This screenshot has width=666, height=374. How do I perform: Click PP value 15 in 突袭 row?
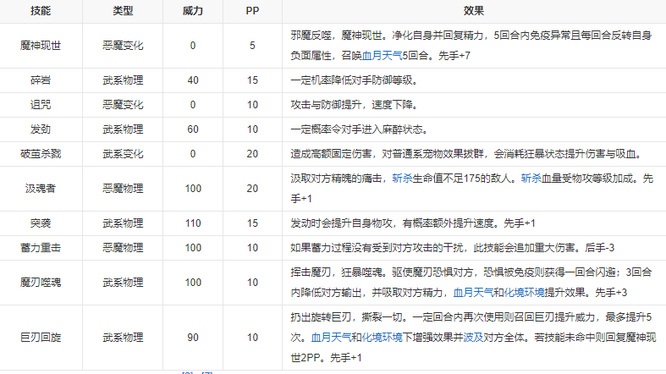click(252, 223)
